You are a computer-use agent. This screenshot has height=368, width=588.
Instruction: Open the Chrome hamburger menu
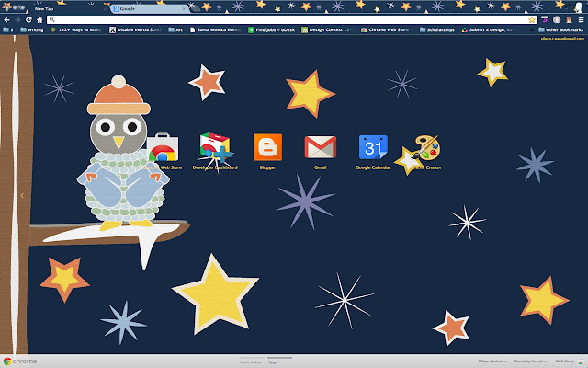point(581,20)
